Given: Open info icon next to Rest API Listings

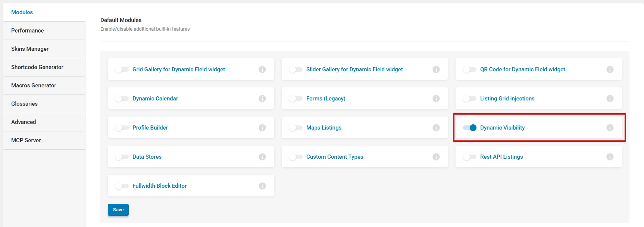Looking at the screenshot, I should point(610,157).
